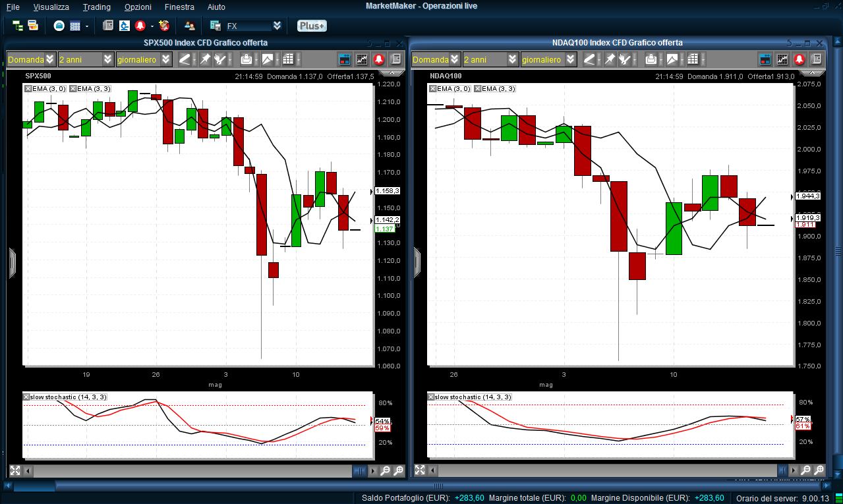Screen dimensions: 843x504
Task: Click the drawing line tool in NDAQ100 chart
Action: click(589, 59)
